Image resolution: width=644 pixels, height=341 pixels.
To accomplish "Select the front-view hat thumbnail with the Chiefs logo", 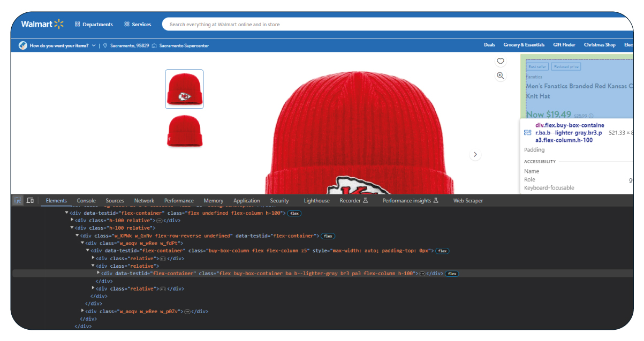I will coord(184,89).
